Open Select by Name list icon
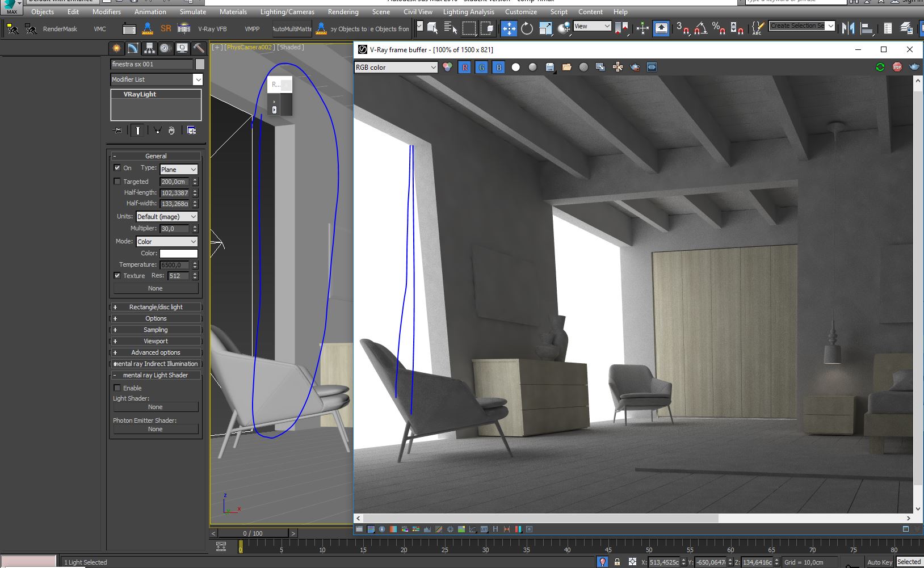Image resolution: width=924 pixels, height=568 pixels. pos(451,28)
